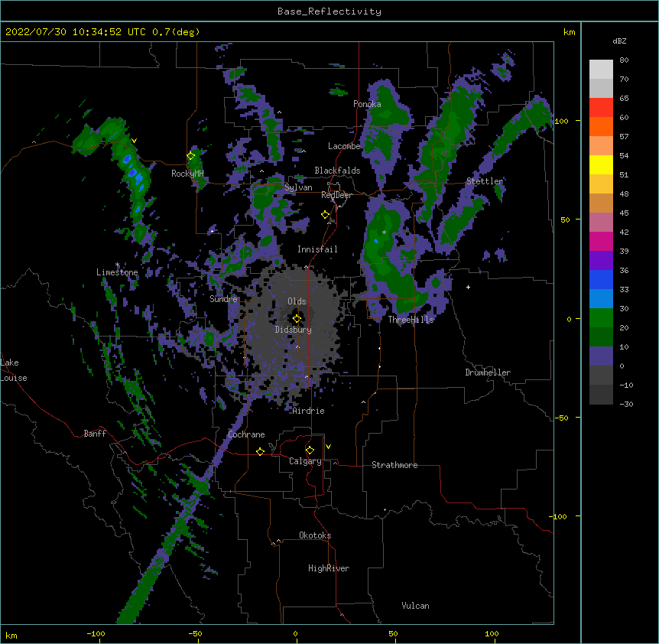659x644 pixels.
Task: Click the pink 42-45 dBZ legend swatch
Action: (601, 223)
